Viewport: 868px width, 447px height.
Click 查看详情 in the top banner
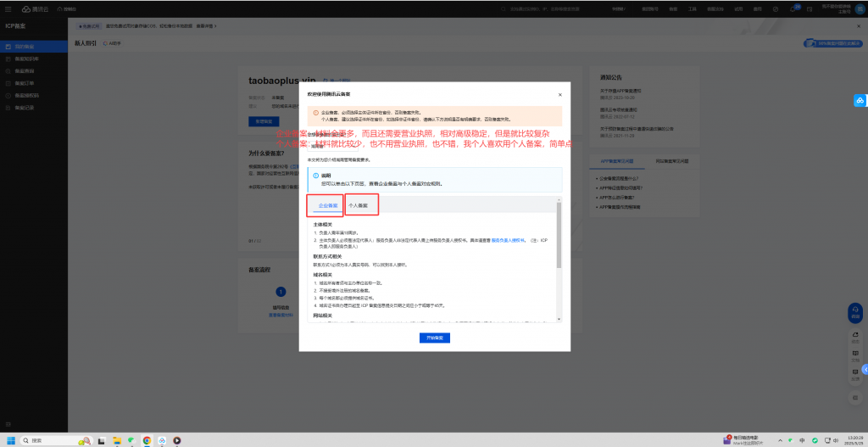206,26
